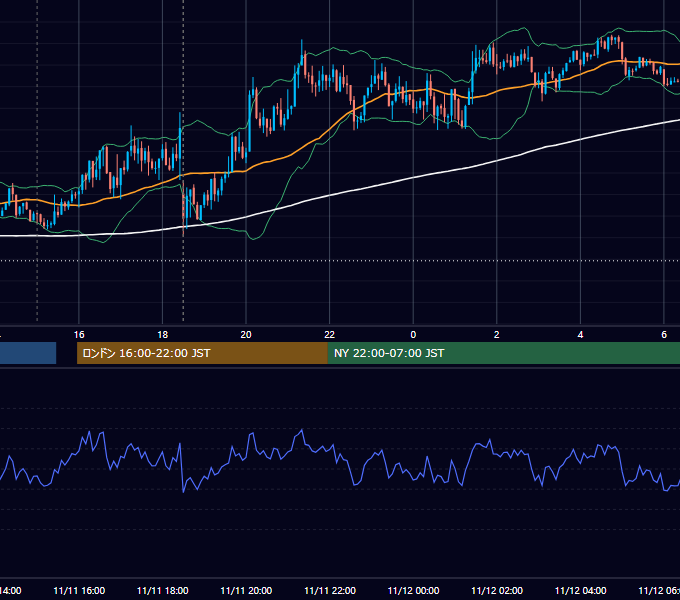Select the "11/11 20:00" date label

[x=246, y=590]
